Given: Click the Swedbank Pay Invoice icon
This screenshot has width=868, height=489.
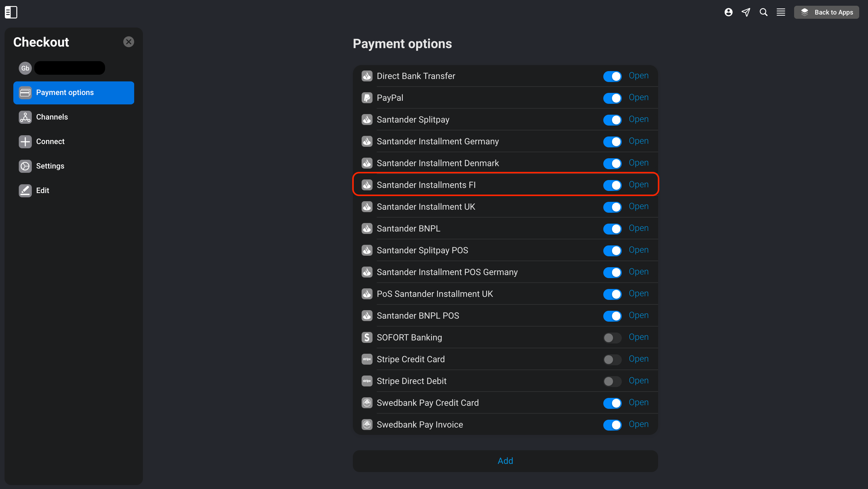Looking at the screenshot, I should (367, 424).
